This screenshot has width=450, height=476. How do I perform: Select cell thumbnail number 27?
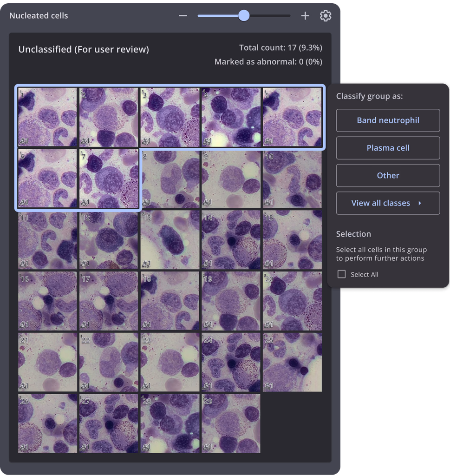[x=109, y=424]
